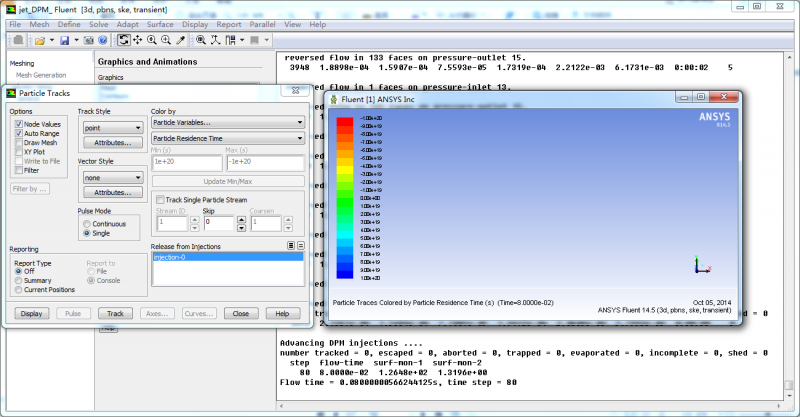Open the Solve menu
Image resolution: width=800 pixels, height=417 pixels.
(100, 23)
